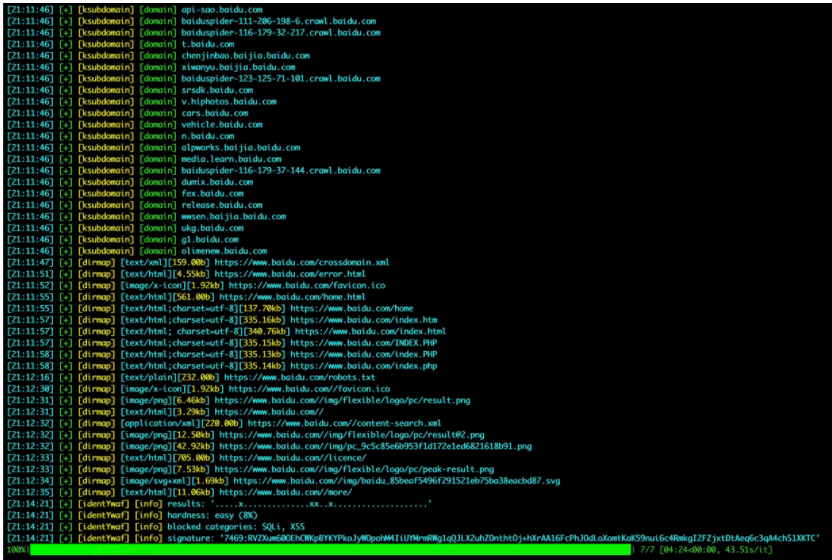Click the [21:11:47] timestamp
This screenshot has width=832, height=560.
click(30, 262)
